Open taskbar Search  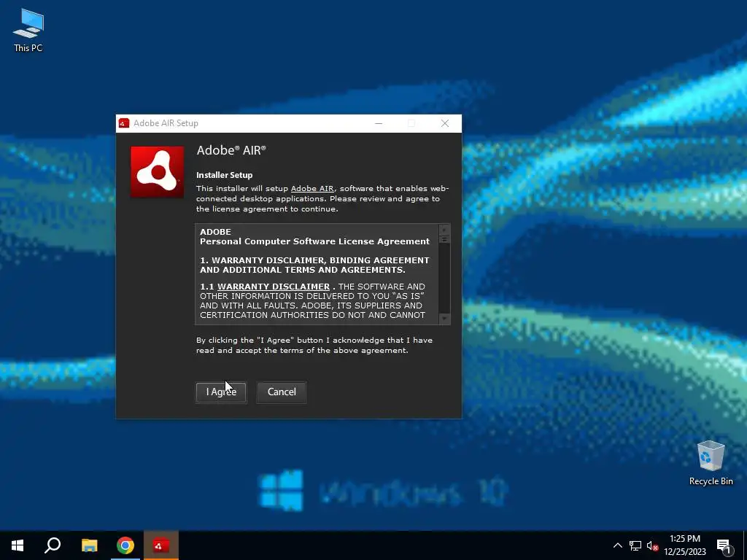(x=53, y=545)
